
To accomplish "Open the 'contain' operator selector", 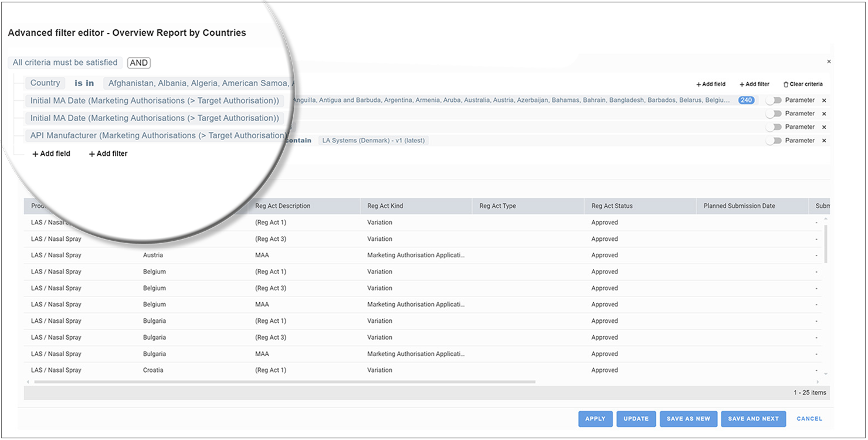I will tap(299, 141).
